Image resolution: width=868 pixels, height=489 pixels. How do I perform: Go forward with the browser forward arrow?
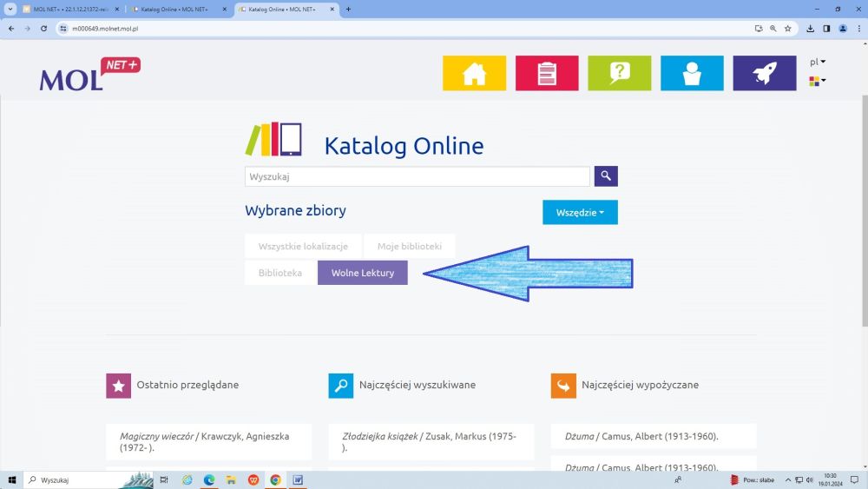coord(27,29)
